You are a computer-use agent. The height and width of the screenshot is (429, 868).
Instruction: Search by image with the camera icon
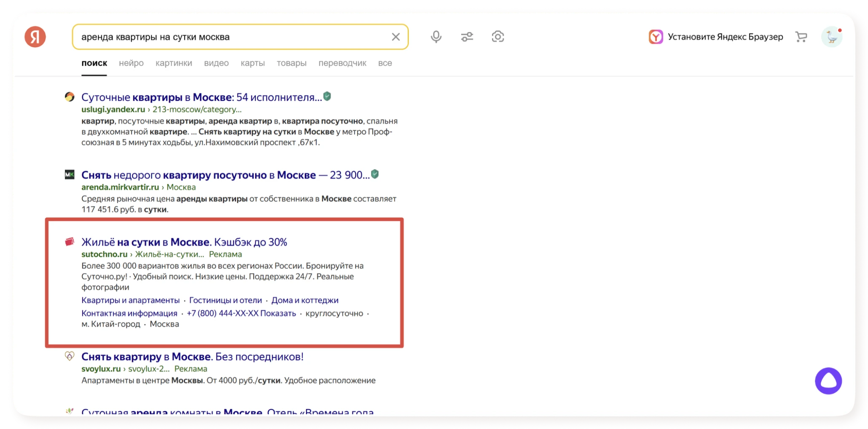(497, 37)
